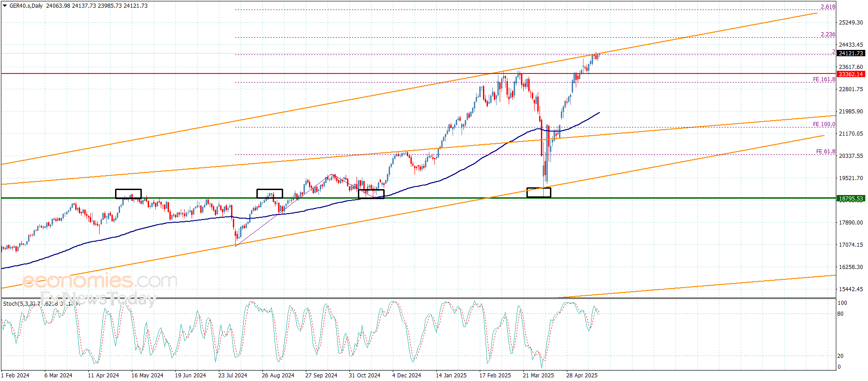Select the black rectangle above late August 2024
The image size is (868, 381).
270,194
